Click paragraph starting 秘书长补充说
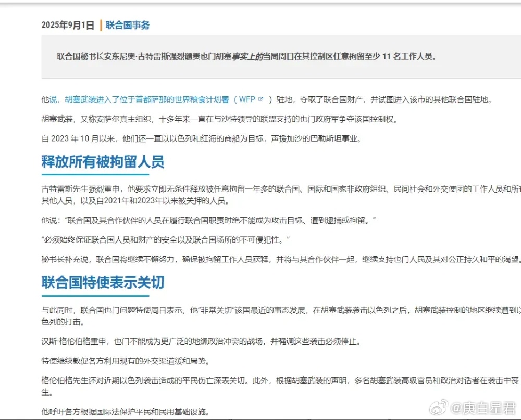Image resolution: width=521 pixels, height=420 pixels. (281, 259)
